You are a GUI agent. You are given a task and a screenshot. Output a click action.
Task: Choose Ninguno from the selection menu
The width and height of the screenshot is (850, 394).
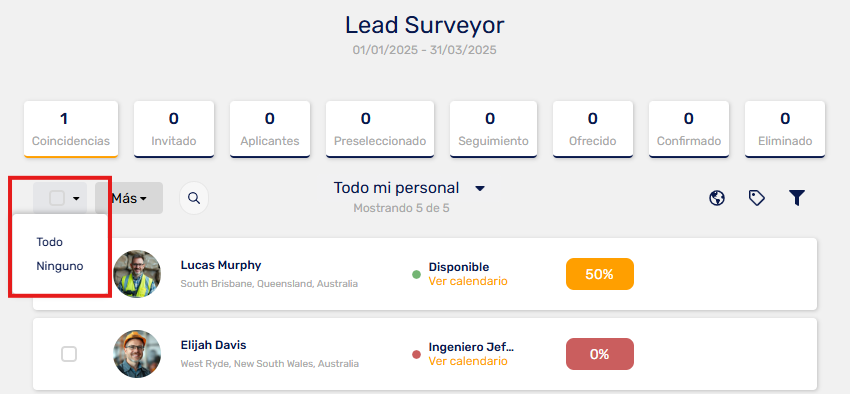click(60, 267)
